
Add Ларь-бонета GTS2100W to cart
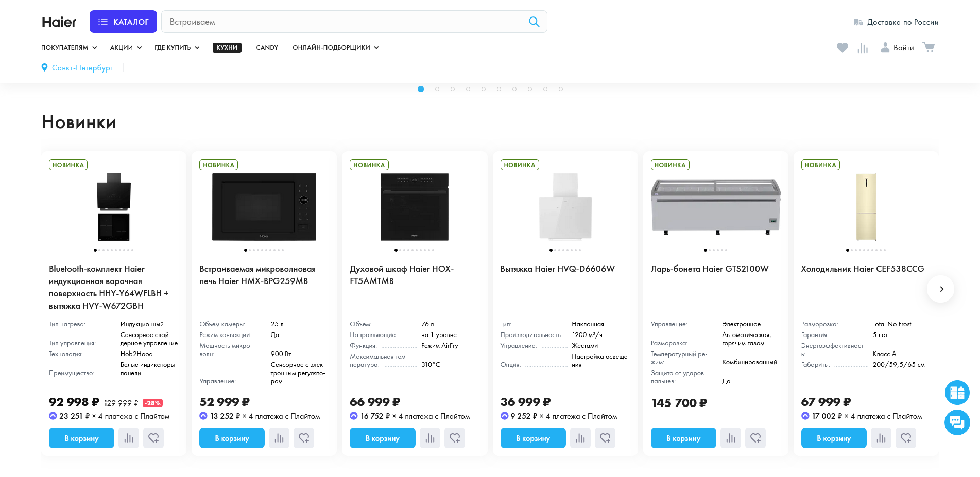click(683, 438)
